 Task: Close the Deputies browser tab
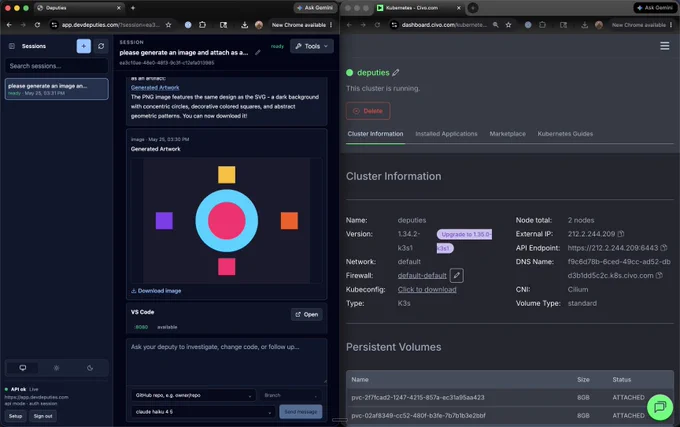pos(119,8)
